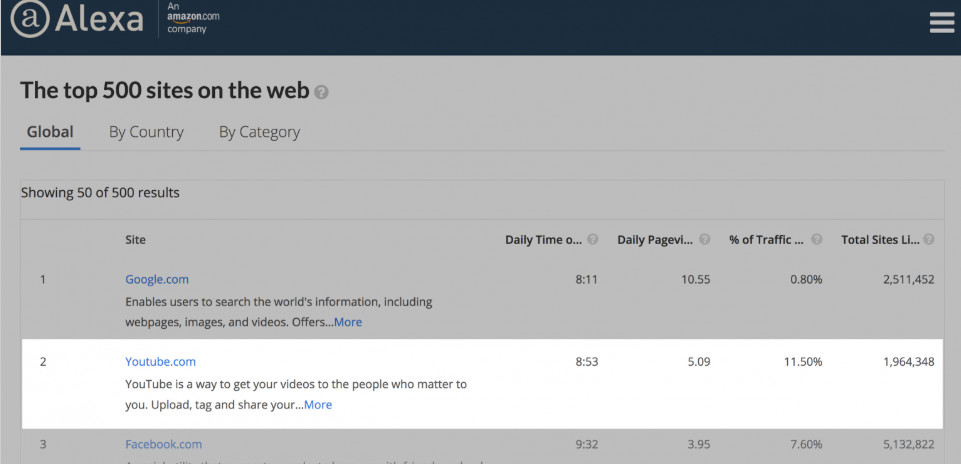Click the Amazon.com company logo
This screenshot has width=961, height=464.
click(193, 17)
